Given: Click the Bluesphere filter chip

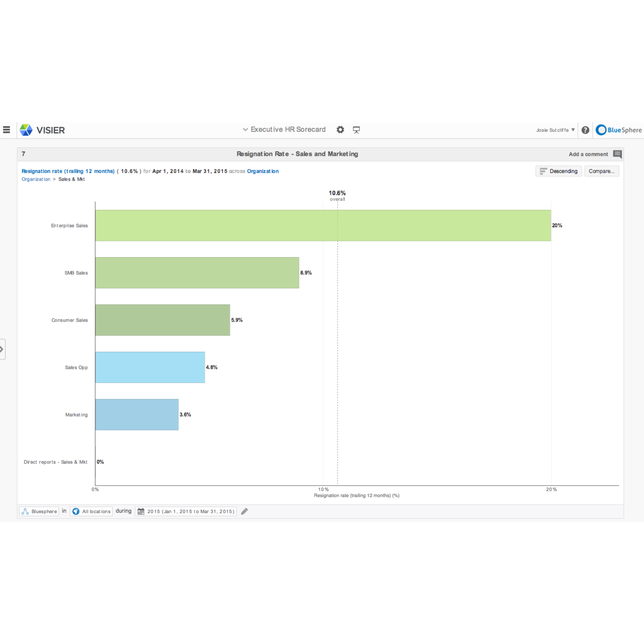Looking at the screenshot, I should (38, 511).
